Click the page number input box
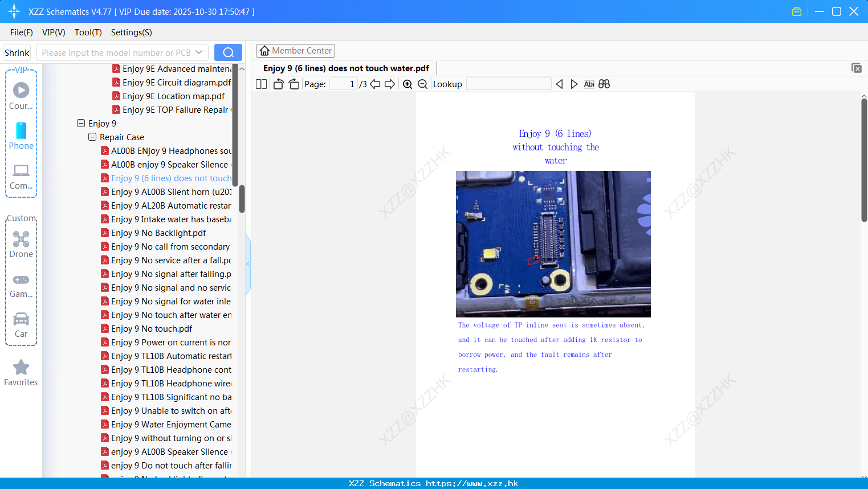The height and width of the screenshot is (489, 868). click(344, 84)
